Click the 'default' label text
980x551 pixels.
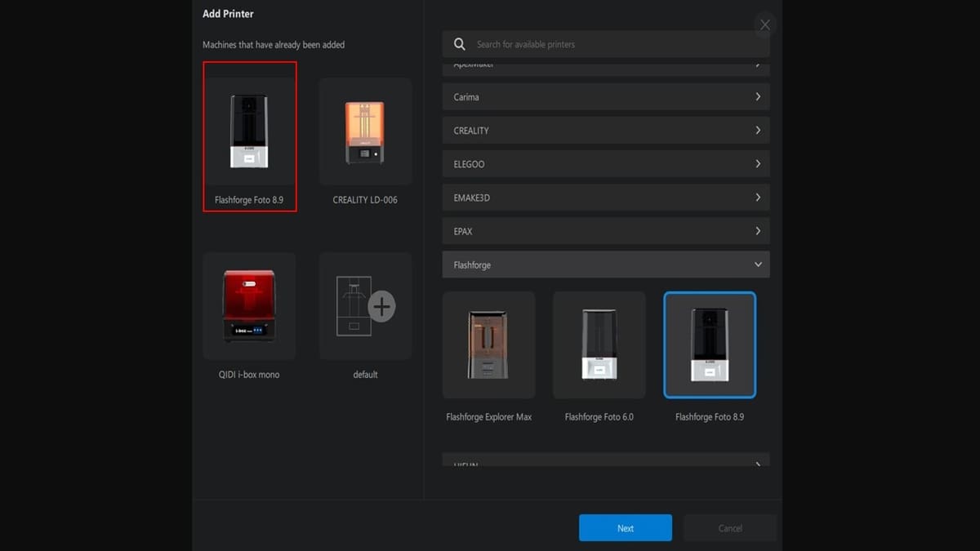(x=365, y=375)
